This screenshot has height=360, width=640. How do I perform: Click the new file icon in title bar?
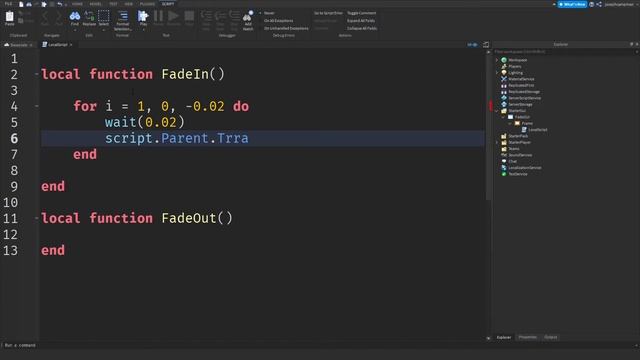click(x=21, y=4)
